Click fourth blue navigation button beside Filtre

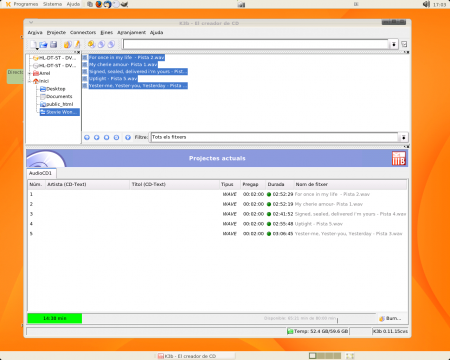tap(116, 137)
